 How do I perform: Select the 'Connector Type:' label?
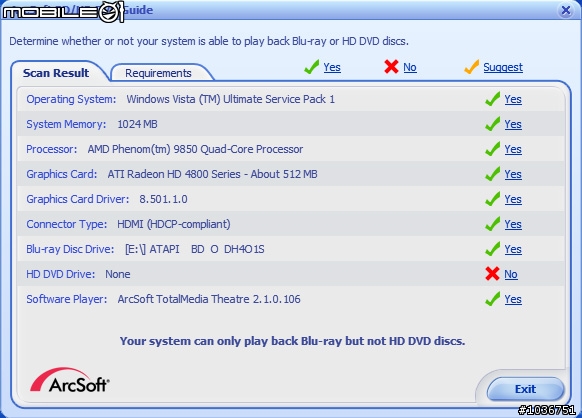[66, 224]
